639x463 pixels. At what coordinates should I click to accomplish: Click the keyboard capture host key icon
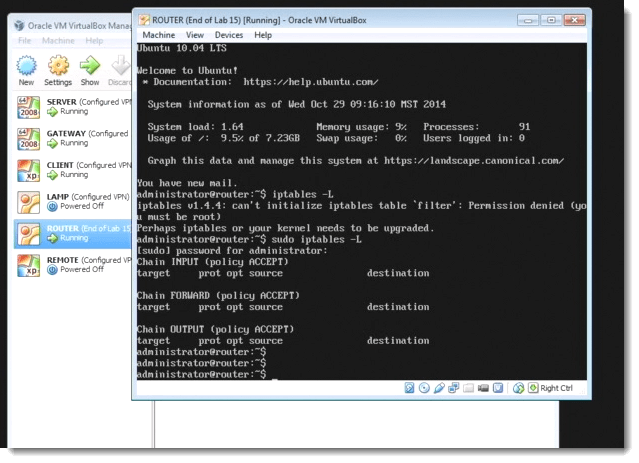[533, 388]
